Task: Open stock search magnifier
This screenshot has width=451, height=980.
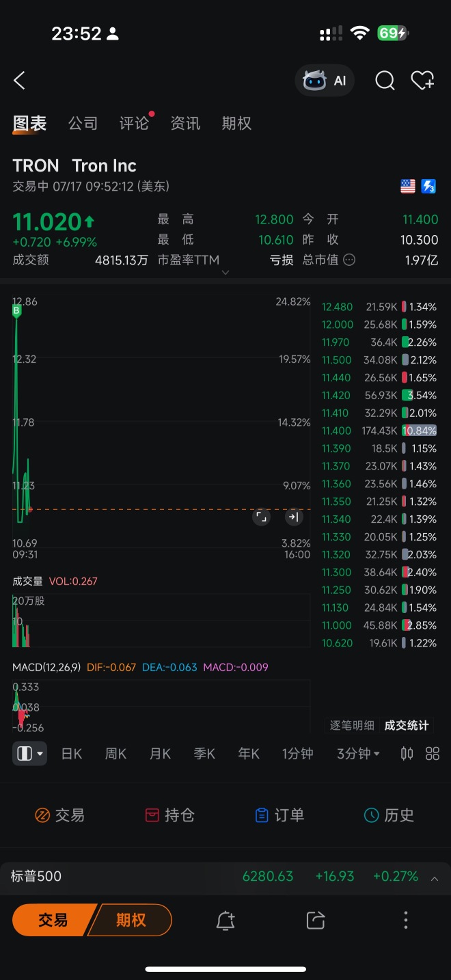Action: tap(385, 81)
